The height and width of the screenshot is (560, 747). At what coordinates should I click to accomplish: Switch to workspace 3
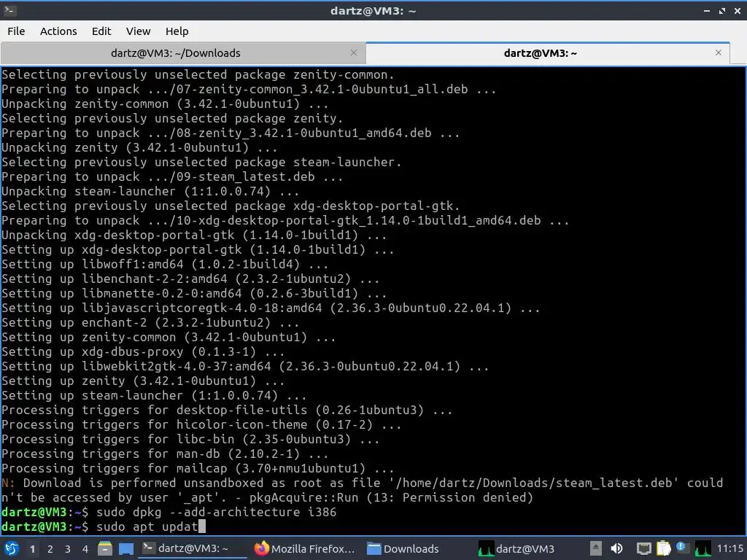(x=67, y=549)
